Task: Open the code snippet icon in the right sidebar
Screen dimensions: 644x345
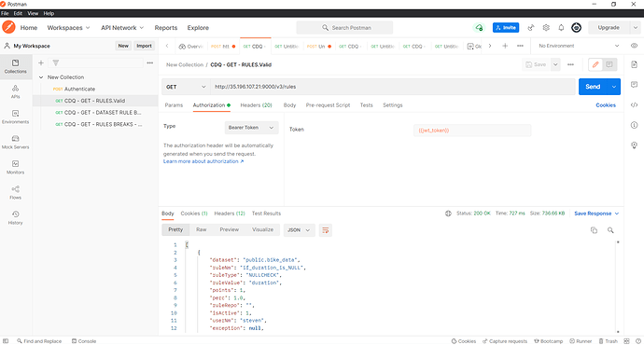Action: pos(634,105)
